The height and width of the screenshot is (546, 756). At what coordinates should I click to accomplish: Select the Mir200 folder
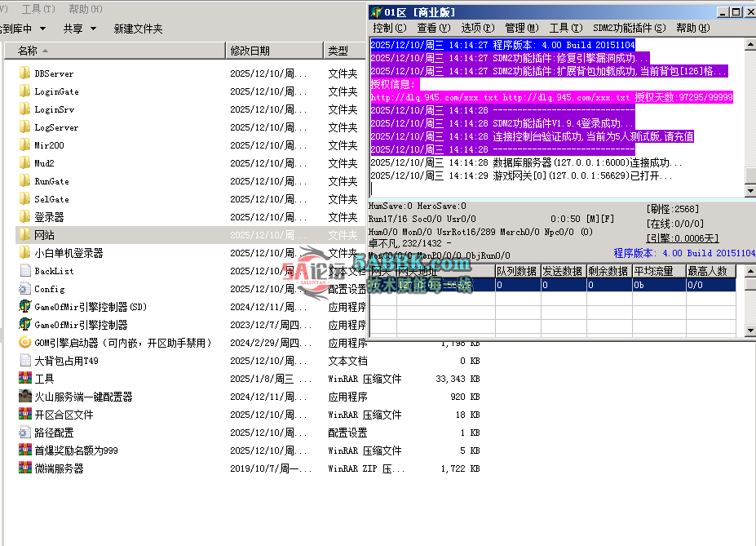(49, 145)
